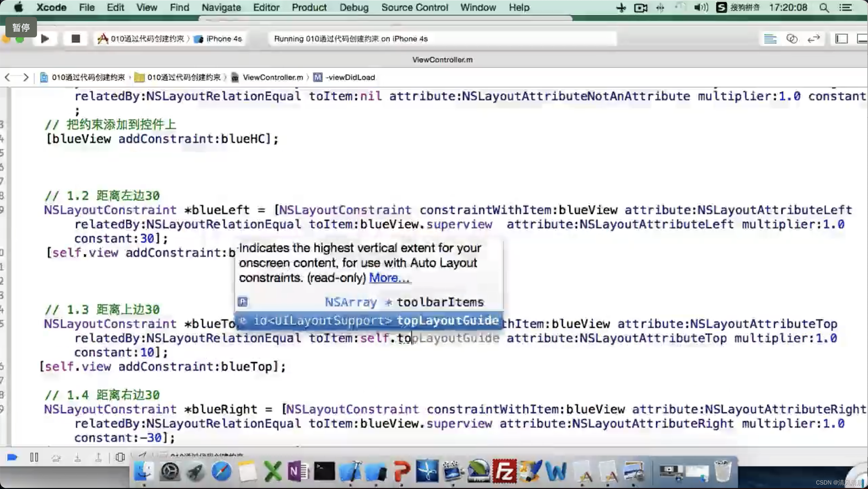The height and width of the screenshot is (489, 868).
Task: Toggle the breakpoints activation button
Action: click(x=12, y=457)
